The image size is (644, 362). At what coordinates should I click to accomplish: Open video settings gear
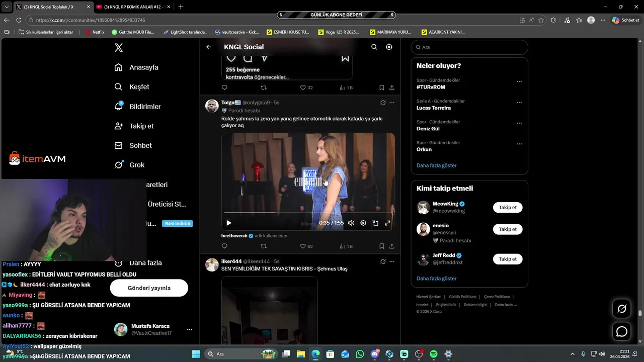coord(363,223)
